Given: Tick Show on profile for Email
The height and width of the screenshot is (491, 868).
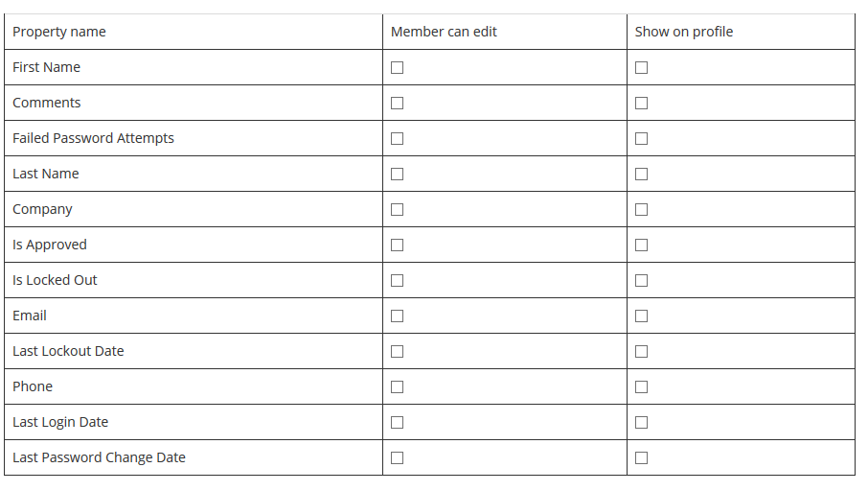Looking at the screenshot, I should coord(641,316).
